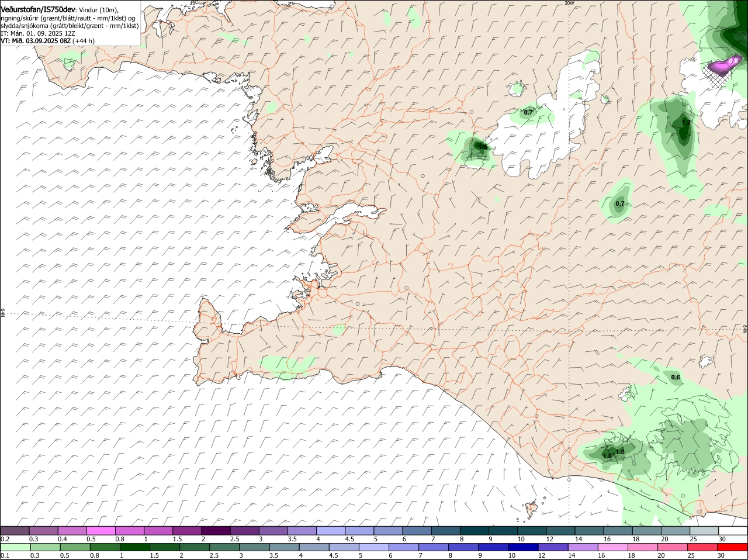Click the '0.6' precipitation value on the map
Screen dimensions: 748x560
point(676,377)
